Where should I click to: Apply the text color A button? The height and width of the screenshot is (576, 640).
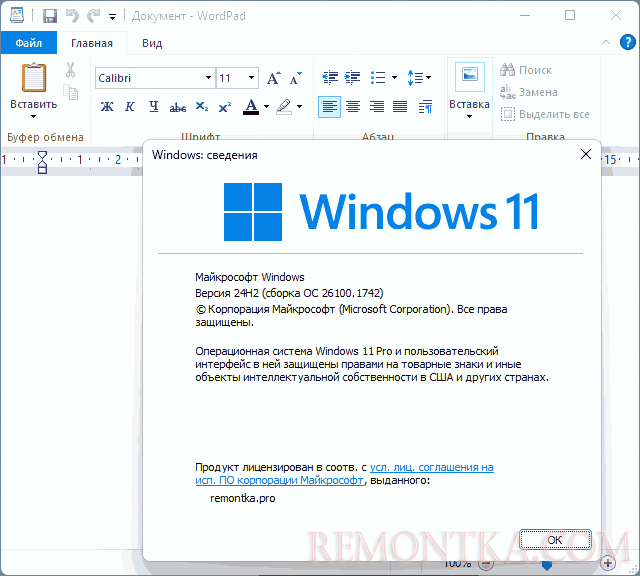pos(251,107)
